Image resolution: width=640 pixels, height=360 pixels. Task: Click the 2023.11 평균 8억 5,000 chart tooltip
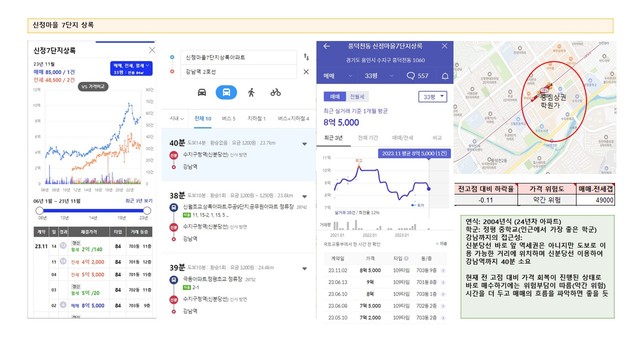click(x=414, y=153)
